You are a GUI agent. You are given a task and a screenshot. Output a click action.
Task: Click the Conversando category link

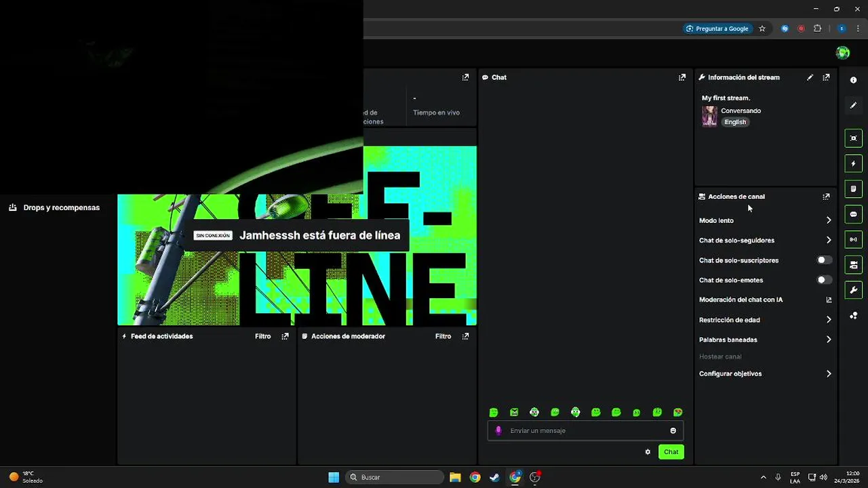741,110
